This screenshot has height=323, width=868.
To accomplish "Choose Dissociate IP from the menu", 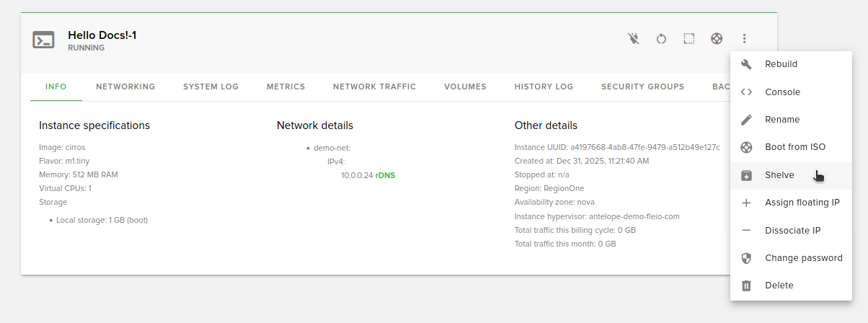I will pos(792,231).
